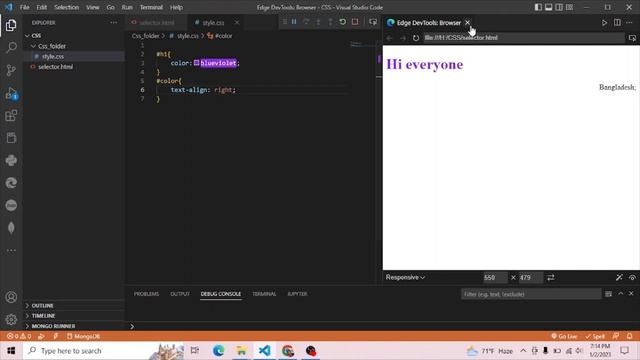The height and width of the screenshot is (360, 640).
Task: Restart the debug session
Action: (x=342, y=22)
